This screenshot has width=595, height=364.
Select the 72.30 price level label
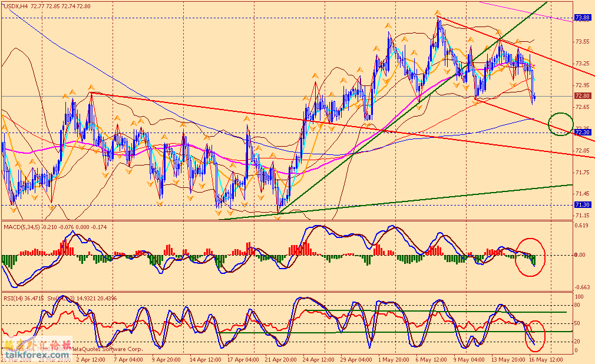583,132
